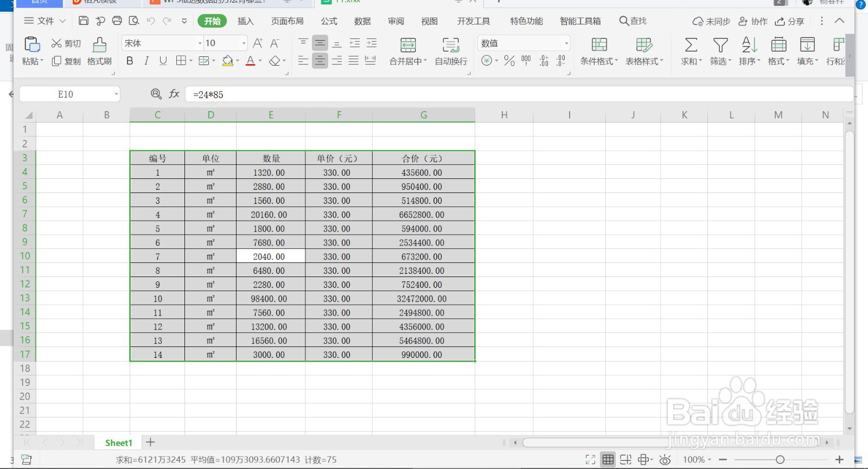Click the formula bar input
Viewport: 868px width, 469px height.
pyautogui.click(x=519, y=94)
